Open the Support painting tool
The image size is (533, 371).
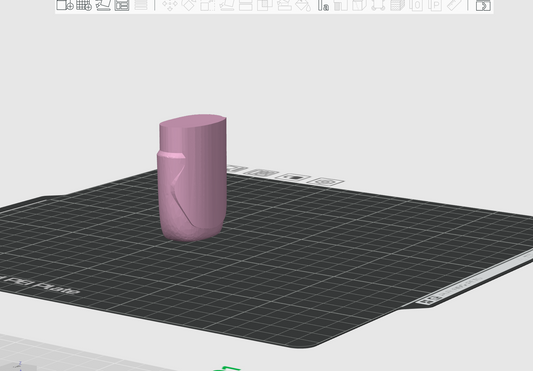(284, 5)
